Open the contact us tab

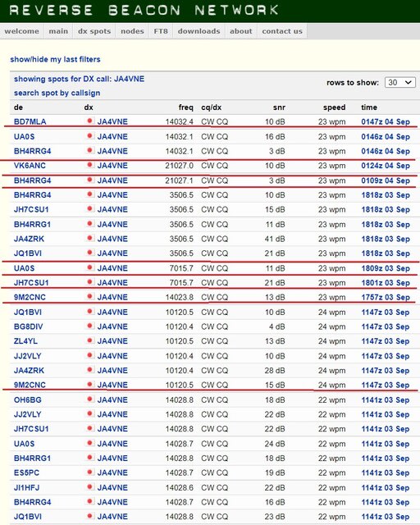click(x=282, y=31)
